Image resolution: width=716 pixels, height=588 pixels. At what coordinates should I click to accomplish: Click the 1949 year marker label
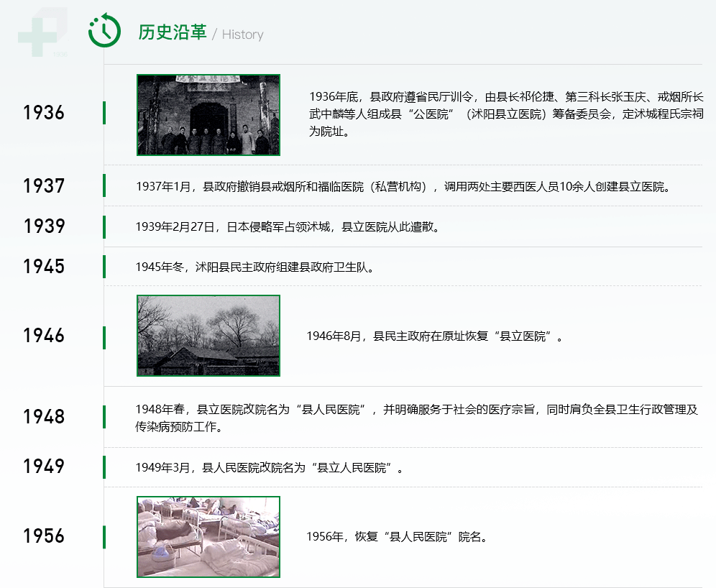pos(44,467)
